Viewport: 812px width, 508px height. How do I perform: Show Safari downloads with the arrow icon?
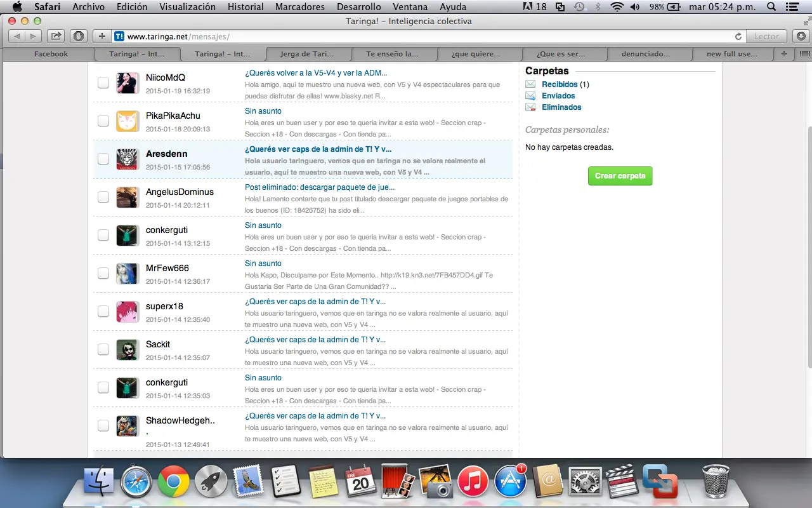coord(801,36)
